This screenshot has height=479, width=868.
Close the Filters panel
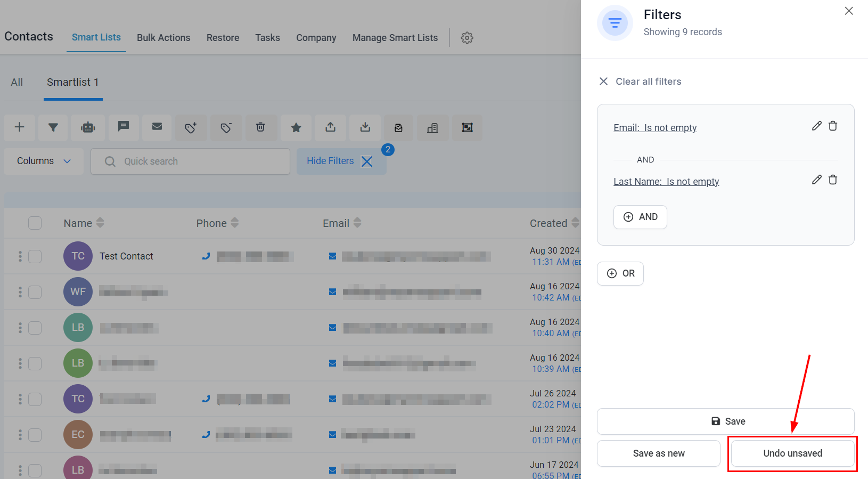click(x=849, y=11)
